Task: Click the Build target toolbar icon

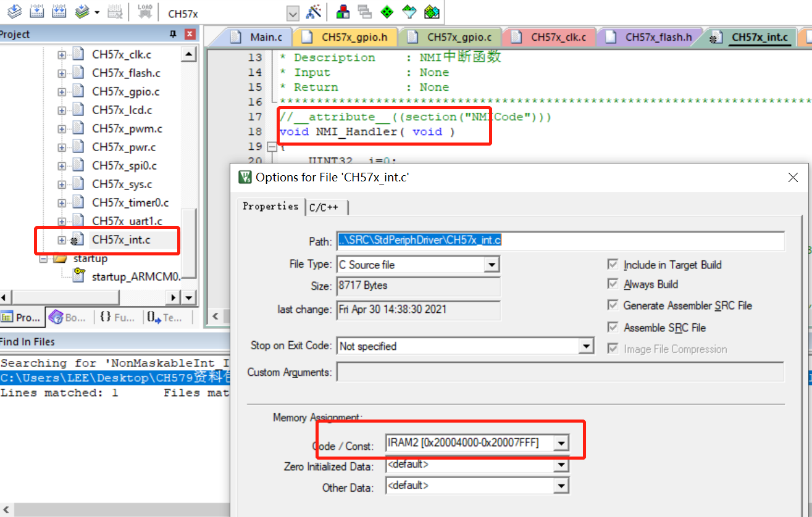Action: click(x=37, y=12)
